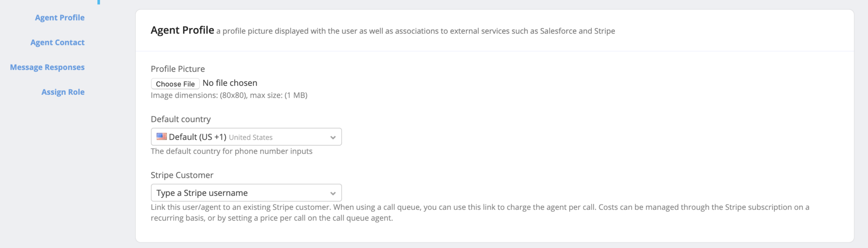Click the image dimensions hint text
The width and height of the screenshot is (868, 248).
click(x=229, y=96)
